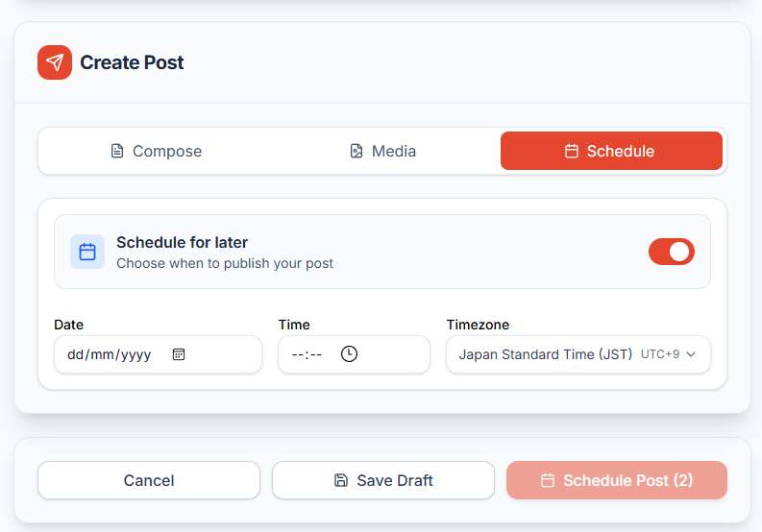Disable the Schedule for later switch
Viewport: 762px width, 532px height.
(671, 252)
